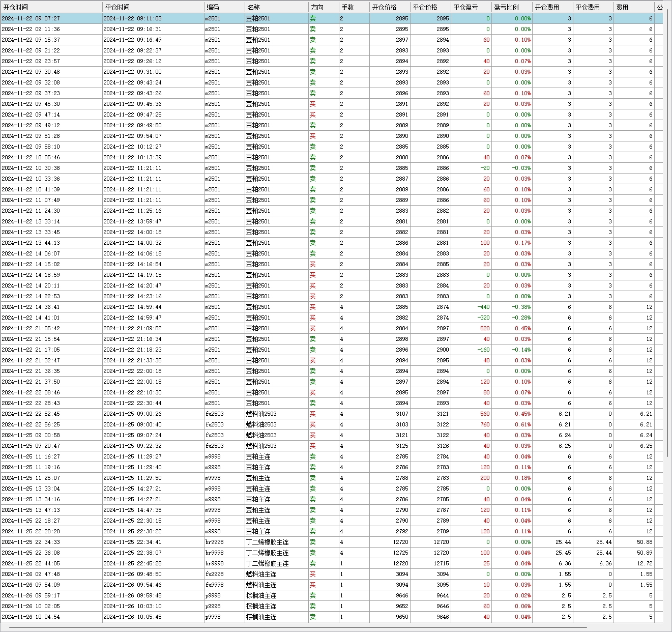Sort by the 开仓费用 column header
The height and width of the screenshot is (632, 672).
point(552,7)
